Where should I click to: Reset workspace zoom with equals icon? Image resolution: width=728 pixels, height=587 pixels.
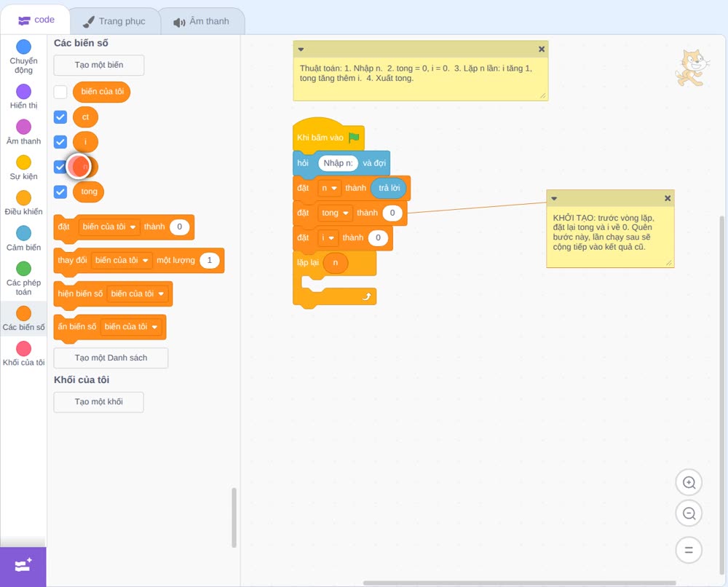689,550
